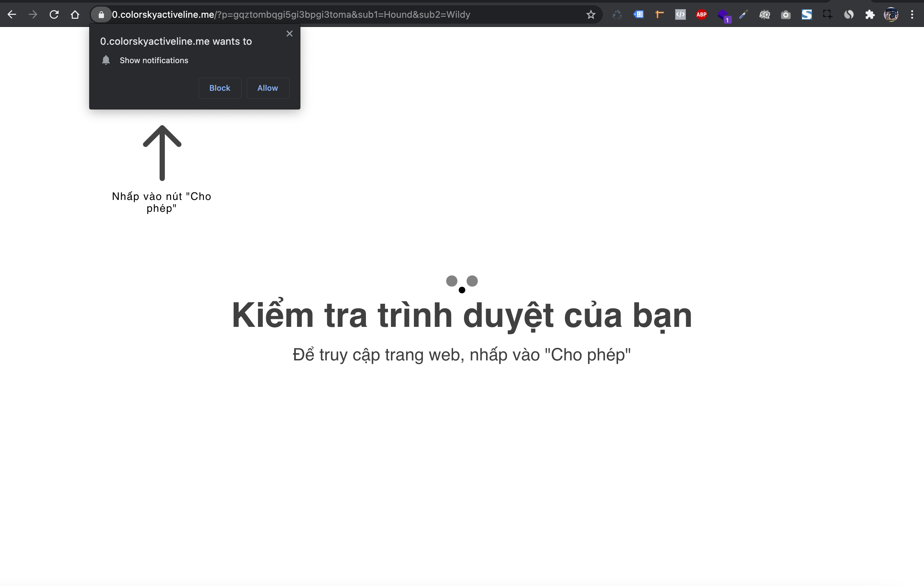The height and width of the screenshot is (586, 924).
Task: Reload the current page
Action: [54, 14]
